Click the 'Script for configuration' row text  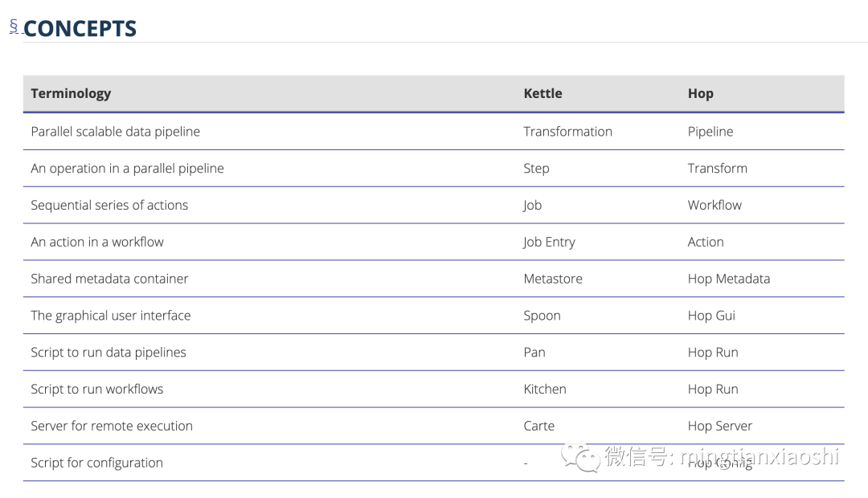[96, 463]
